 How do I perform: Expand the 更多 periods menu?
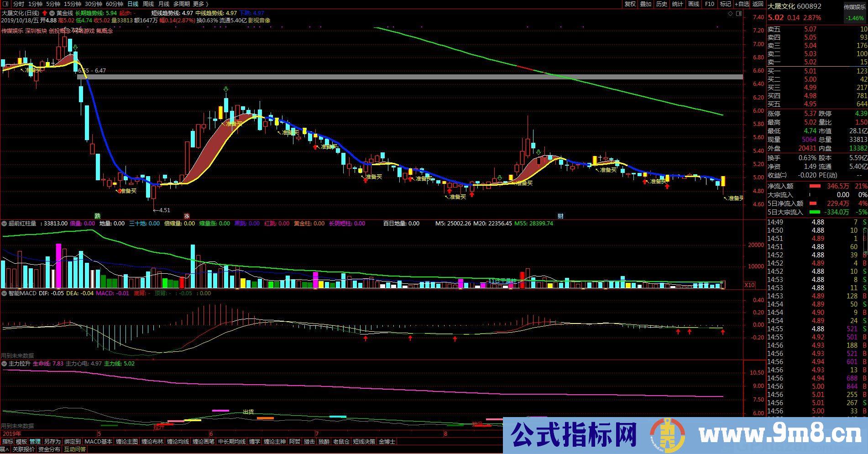click(199, 4)
